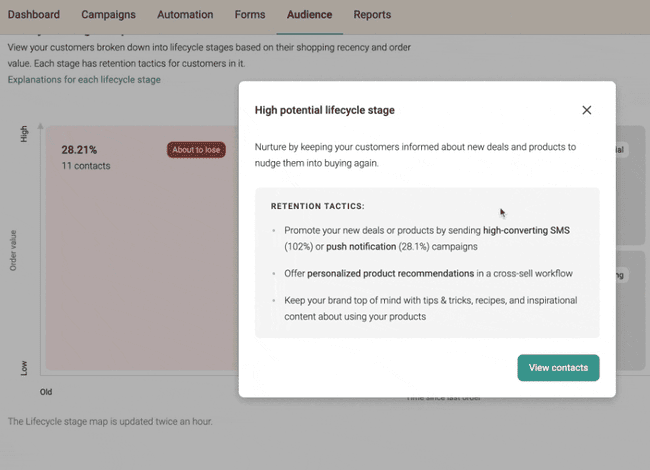Open the Dashboard tab
This screenshot has height=470, width=650.
click(34, 15)
